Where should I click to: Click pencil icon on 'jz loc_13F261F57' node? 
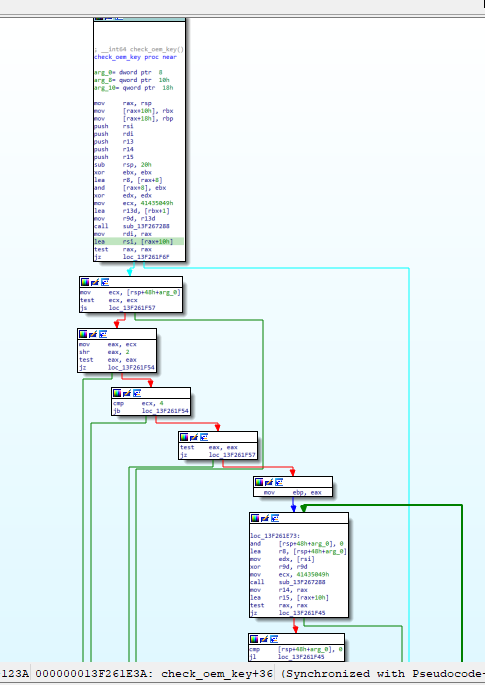click(194, 437)
